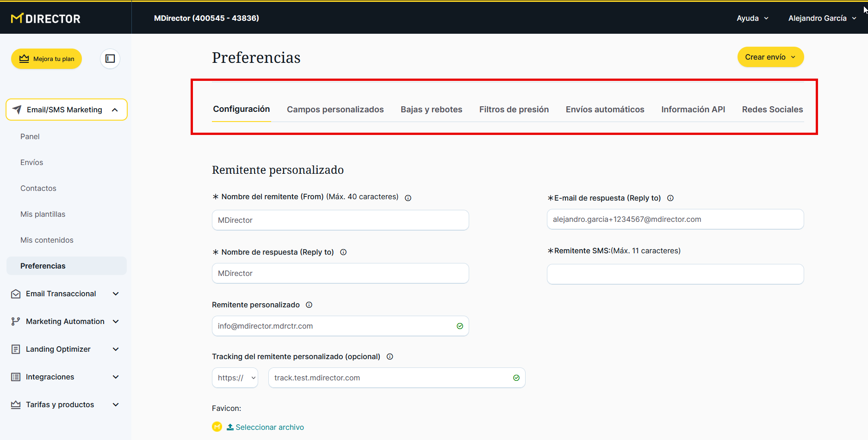The image size is (868, 440).
Task: Open the Ayuda help menu
Action: click(752, 18)
